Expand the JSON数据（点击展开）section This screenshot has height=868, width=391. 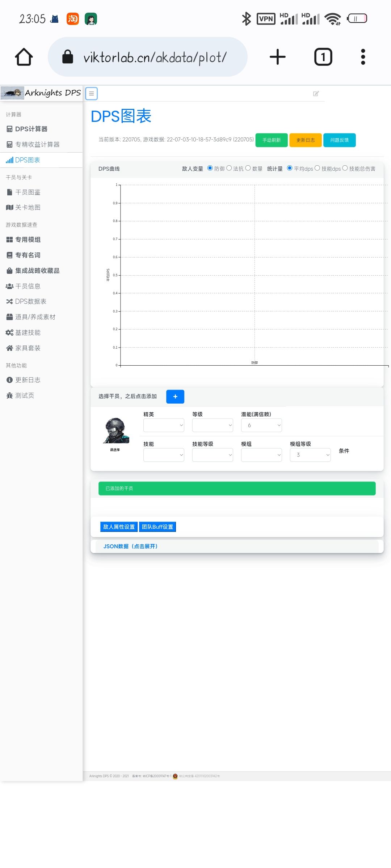[130, 546]
